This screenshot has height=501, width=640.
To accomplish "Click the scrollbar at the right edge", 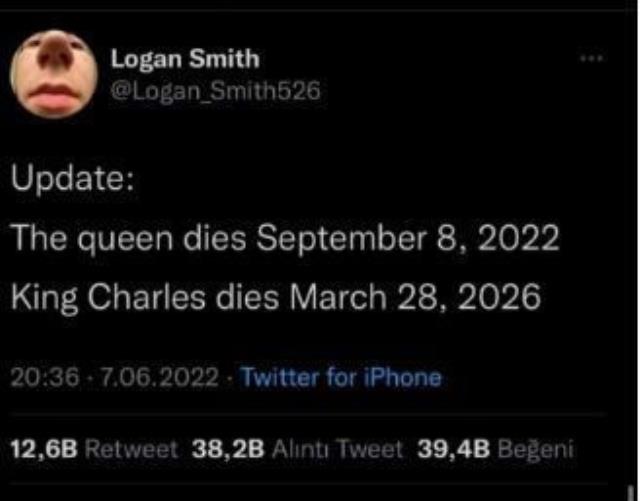I will click(631, 491).
